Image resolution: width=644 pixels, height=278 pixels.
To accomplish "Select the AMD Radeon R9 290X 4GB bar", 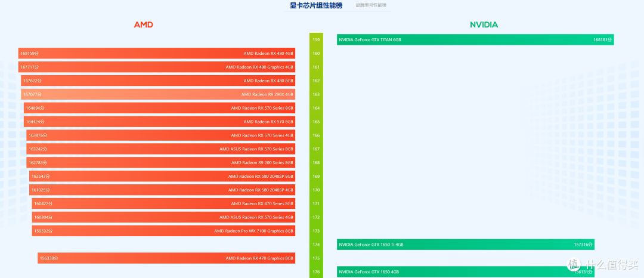I will 158,94.
